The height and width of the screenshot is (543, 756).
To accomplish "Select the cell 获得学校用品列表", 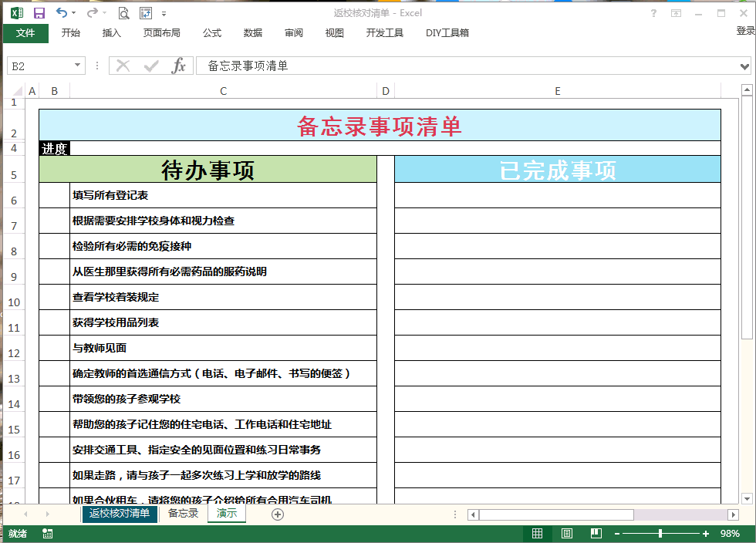I will (223, 322).
